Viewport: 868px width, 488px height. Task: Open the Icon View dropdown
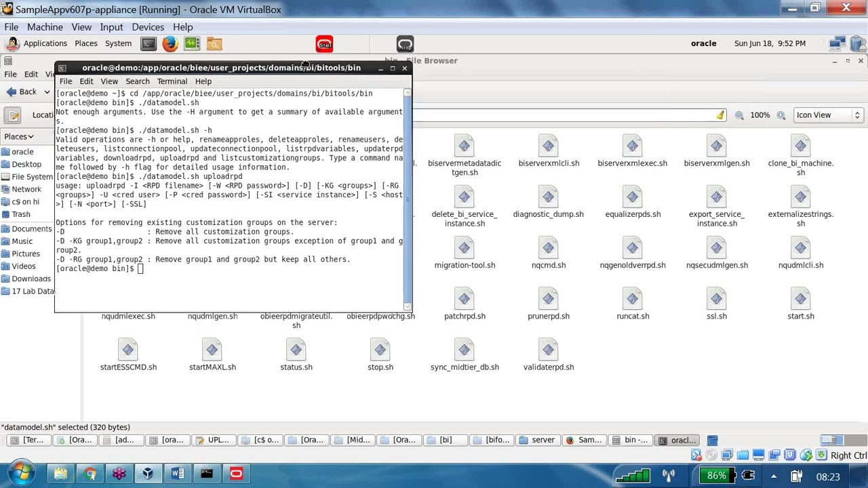828,115
